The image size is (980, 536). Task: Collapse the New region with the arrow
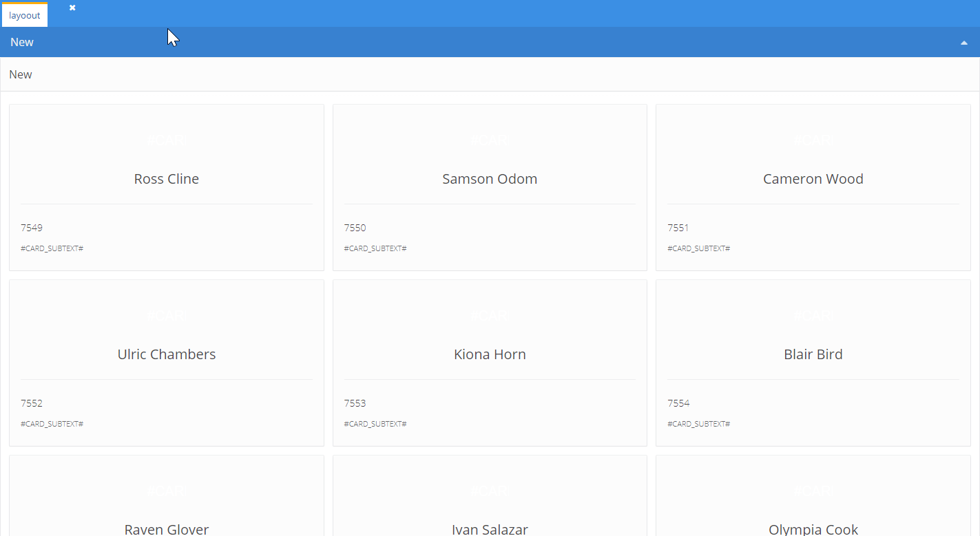click(x=963, y=43)
